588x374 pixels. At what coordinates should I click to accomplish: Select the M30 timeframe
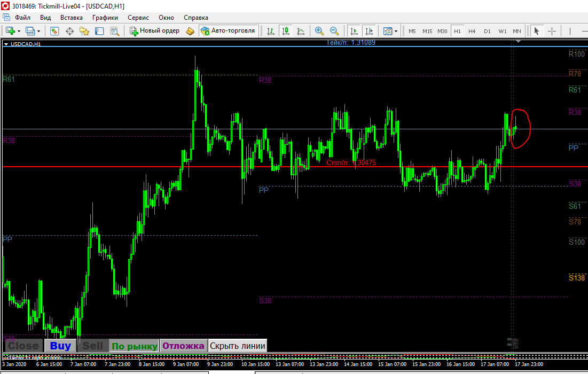pos(442,31)
